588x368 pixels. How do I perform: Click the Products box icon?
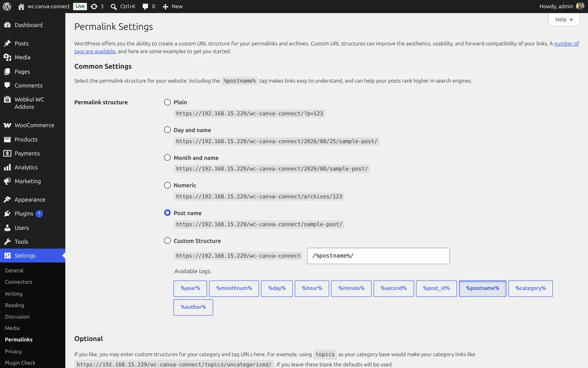coord(7,140)
